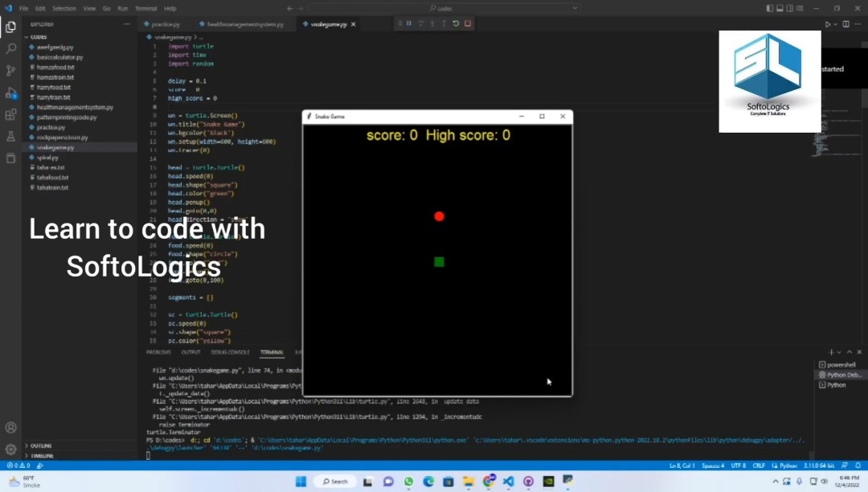This screenshot has width=868, height=492.
Task: Select the Python Debug terminal entry
Action: pyautogui.click(x=841, y=375)
